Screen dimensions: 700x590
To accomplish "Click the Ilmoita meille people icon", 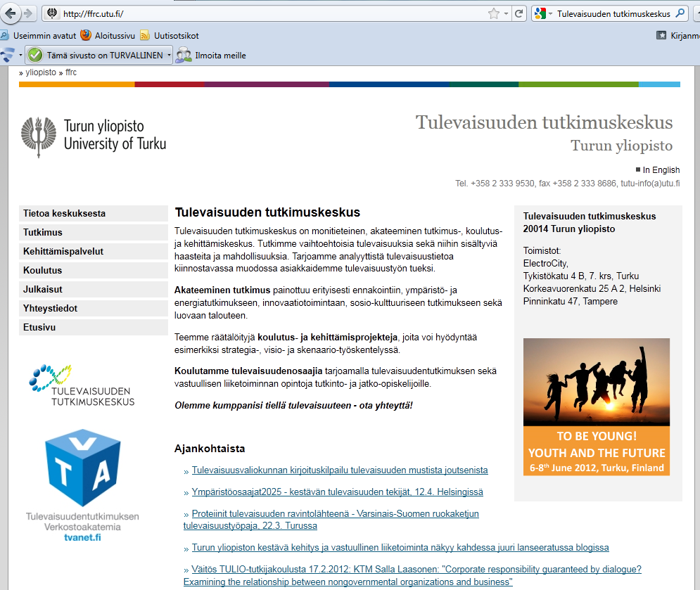I will point(184,56).
